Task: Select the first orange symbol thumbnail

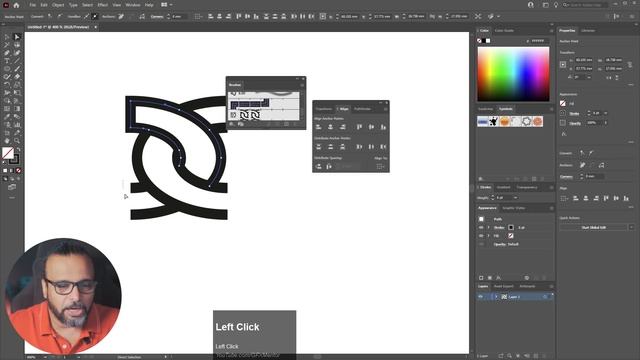Action: [504, 121]
